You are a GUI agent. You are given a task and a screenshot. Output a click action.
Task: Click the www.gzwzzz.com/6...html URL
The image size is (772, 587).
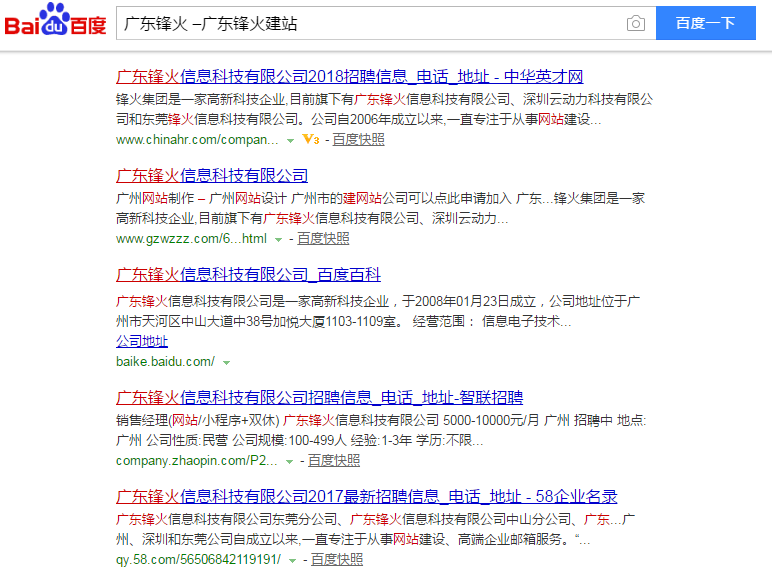[x=192, y=239]
